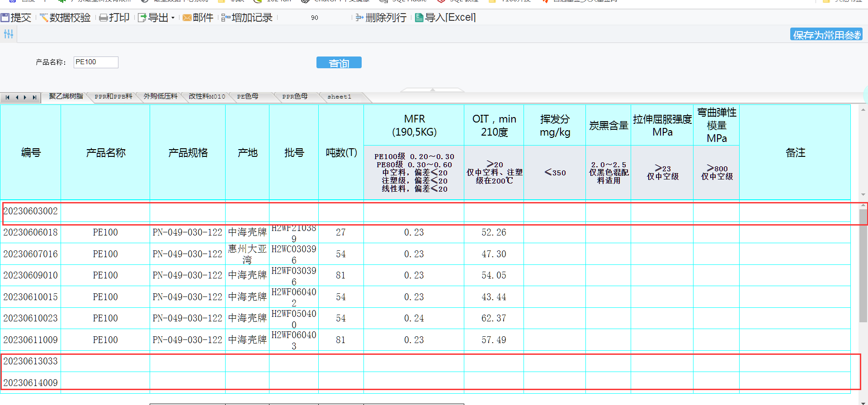Select cell with ID 20230611009

pyautogui.click(x=31, y=340)
